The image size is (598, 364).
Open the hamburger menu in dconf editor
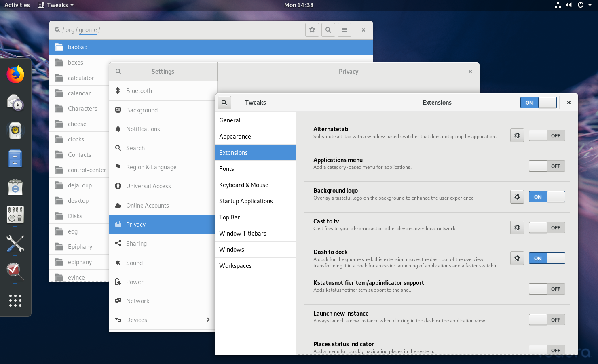coord(344,30)
